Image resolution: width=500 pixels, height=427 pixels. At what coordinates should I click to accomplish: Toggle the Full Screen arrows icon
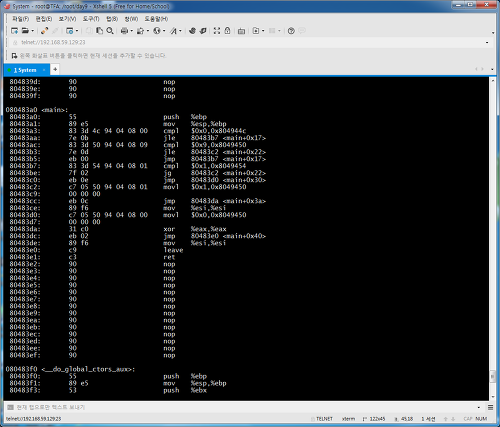coord(217,31)
